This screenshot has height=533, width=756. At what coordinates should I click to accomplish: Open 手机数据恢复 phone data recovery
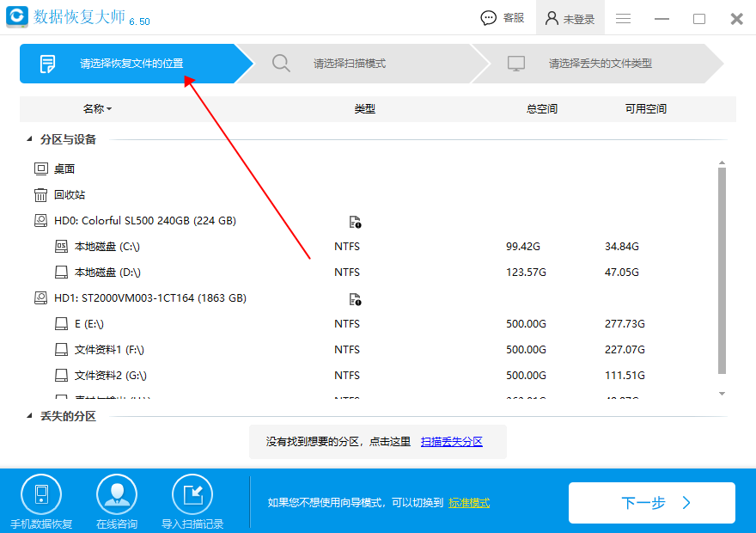[x=41, y=494]
